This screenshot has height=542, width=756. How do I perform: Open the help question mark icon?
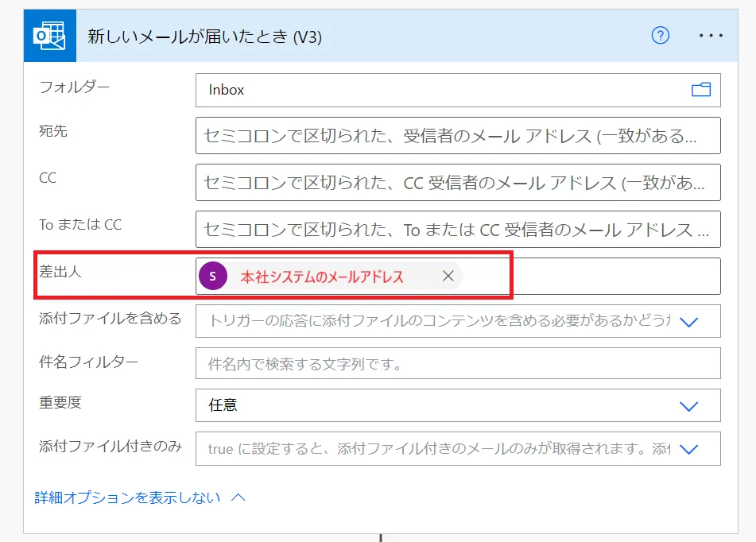(660, 36)
